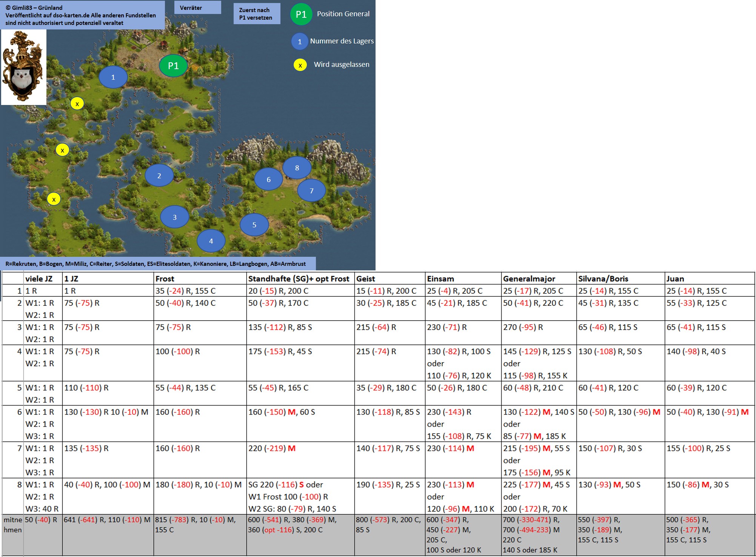756x557 pixels.
Task: Select blue camp marker number 4
Action: pyautogui.click(x=211, y=241)
